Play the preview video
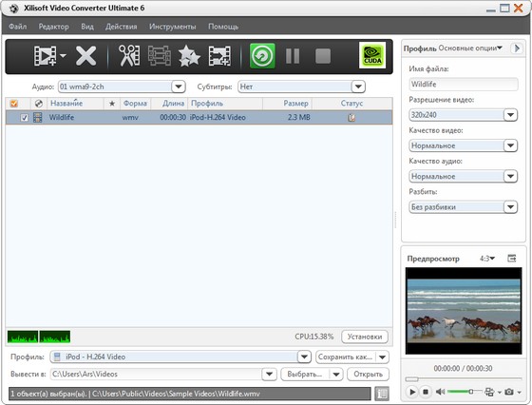The image size is (532, 405). pos(412,392)
